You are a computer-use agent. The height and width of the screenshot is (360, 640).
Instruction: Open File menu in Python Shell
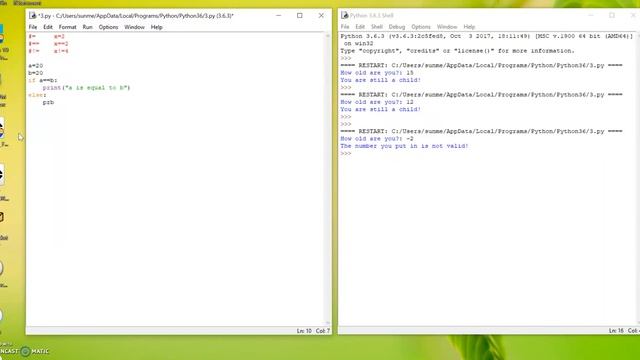pyautogui.click(x=345, y=27)
